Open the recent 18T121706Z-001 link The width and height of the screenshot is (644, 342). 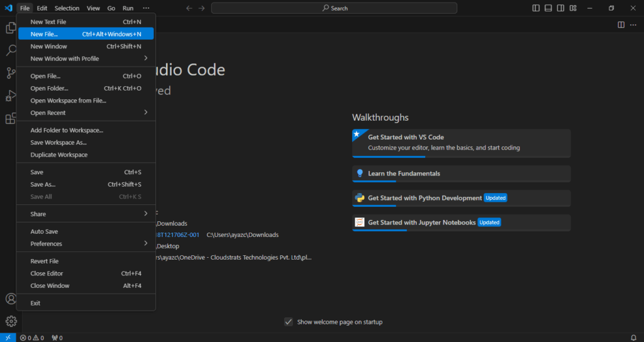pyautogui.click(x=178, y=235)
